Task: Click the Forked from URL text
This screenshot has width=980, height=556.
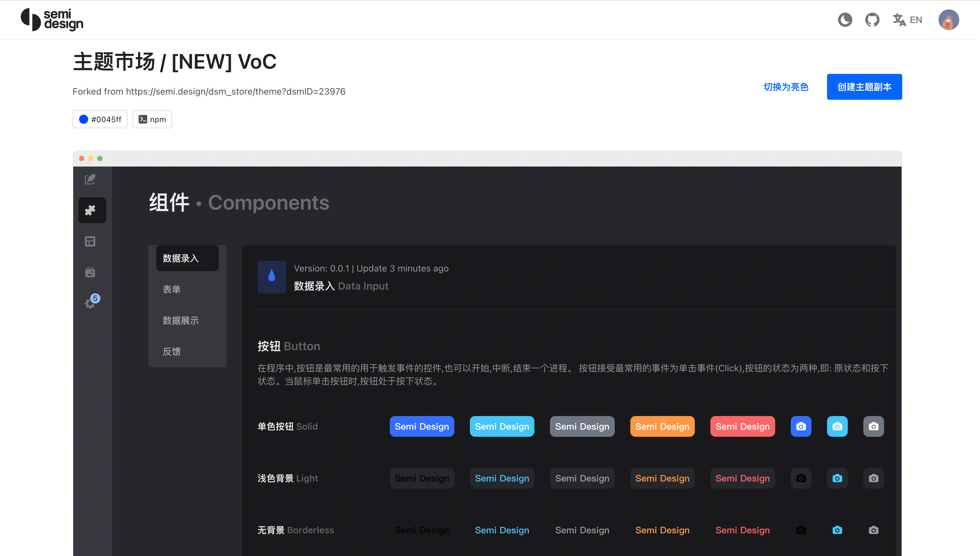Action: pos(209,92)
